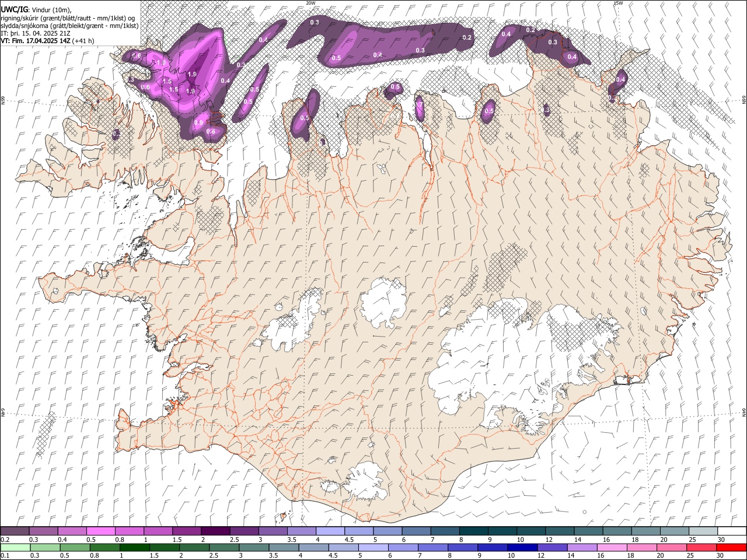The width and height of the screenshot is (747, 560).
Task: Select the dark teal 8–9 swatch in top row
Action: (x=473, y=531)
